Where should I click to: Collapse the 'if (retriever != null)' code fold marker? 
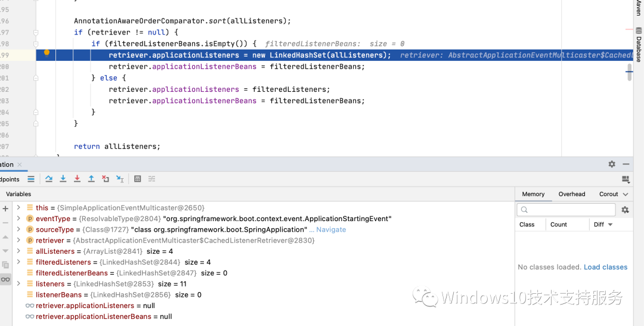(x=36, y=32)
